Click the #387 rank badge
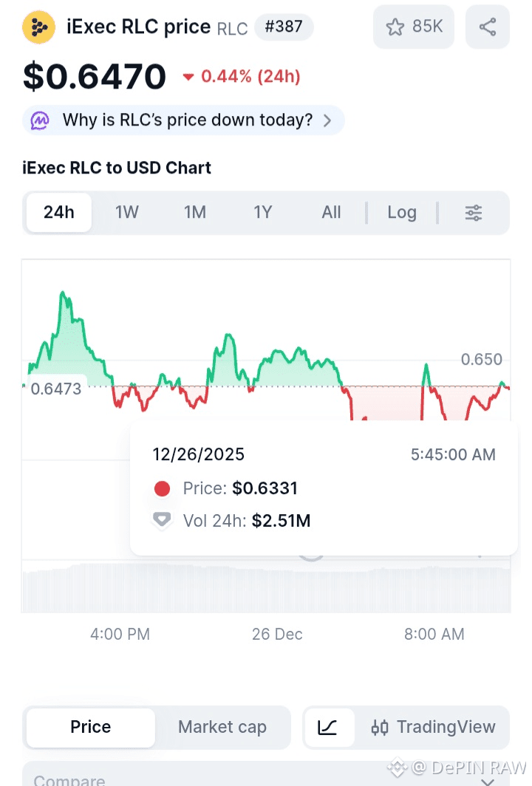 (x=284, y=27)
